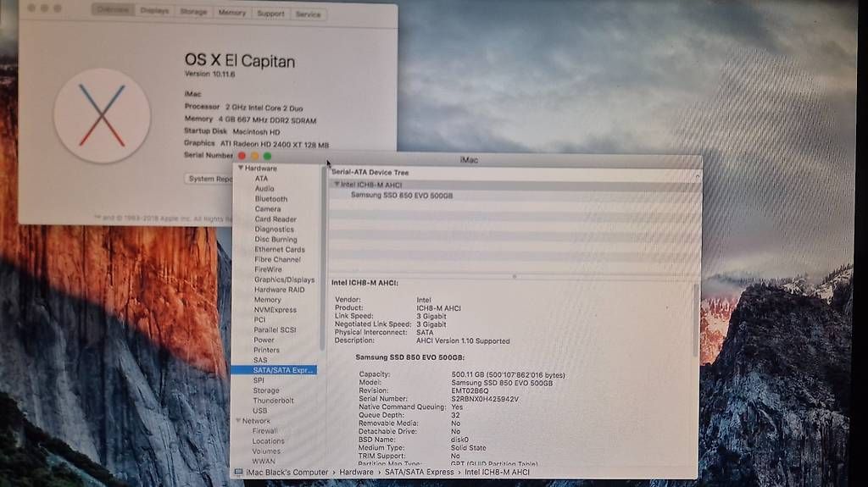Select Firewall under Network
868x487 pixels.
pos(264,430)
